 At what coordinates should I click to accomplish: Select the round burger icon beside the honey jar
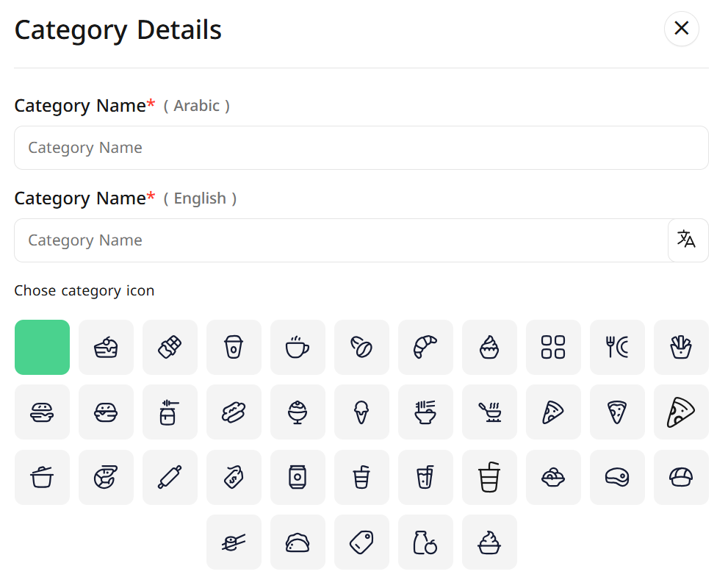coord(106,412)
